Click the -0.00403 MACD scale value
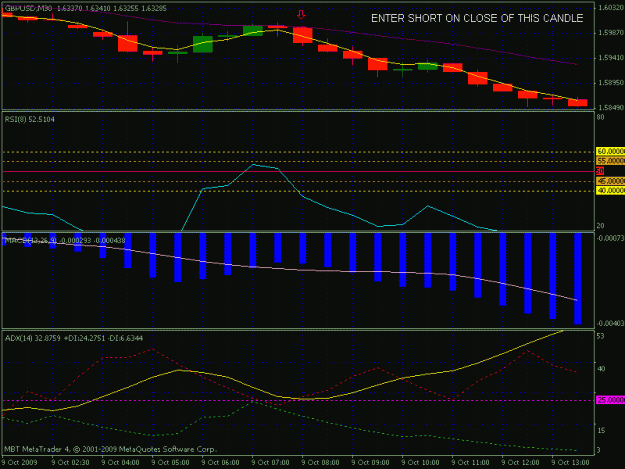The image size is (625, 469). 611,323
